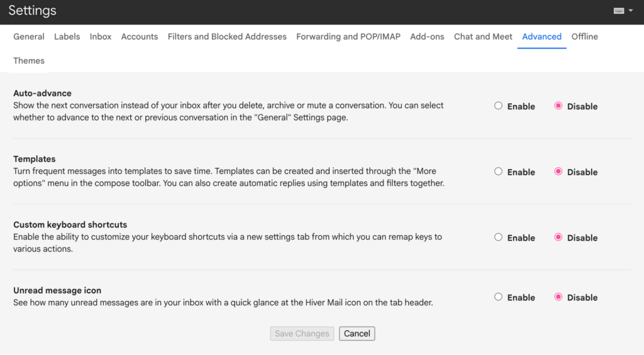Click the Settings page title
This screenshot has height=355, width=644.
[x=33, y=11]
